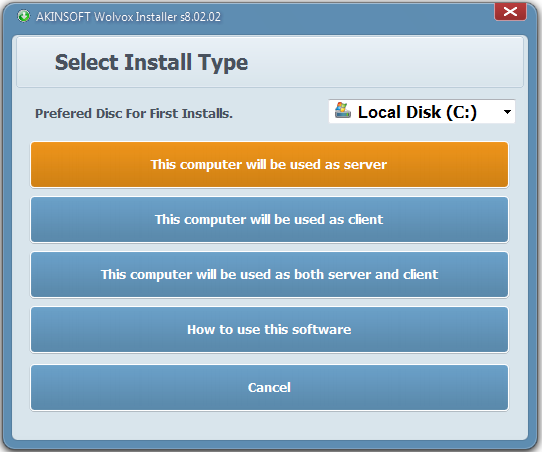Click the green AKINSOFT installer title icon
This screenshot has height=452, width=542.
[24, 16]
